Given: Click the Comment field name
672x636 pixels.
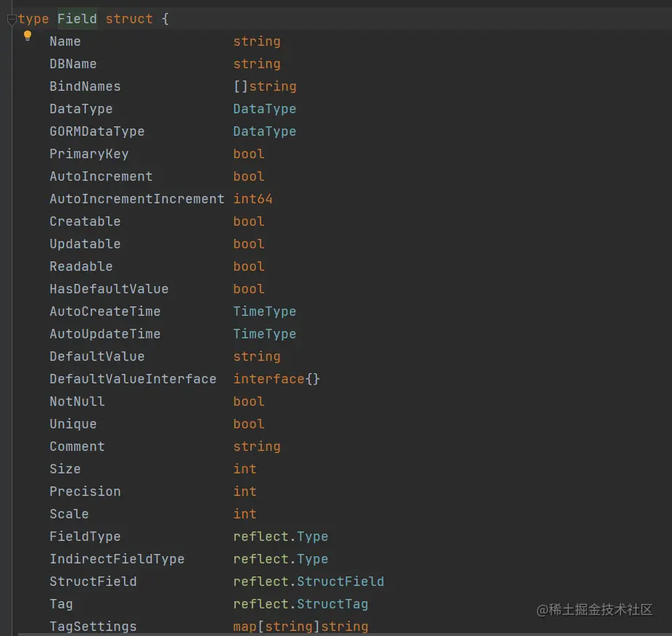Looking at the screenshot, I should 77,447.
